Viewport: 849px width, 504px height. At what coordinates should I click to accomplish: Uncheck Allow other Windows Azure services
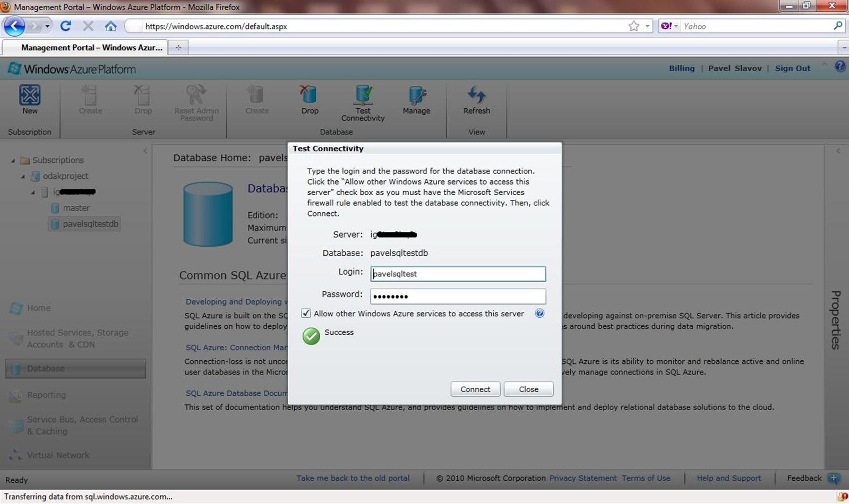306,314
